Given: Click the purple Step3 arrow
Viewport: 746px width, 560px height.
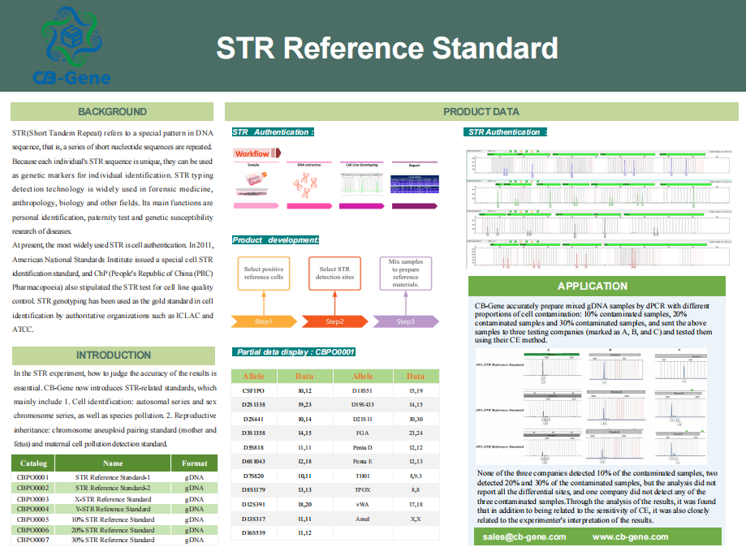Looking at the screenshot, I should pos(406,321).
